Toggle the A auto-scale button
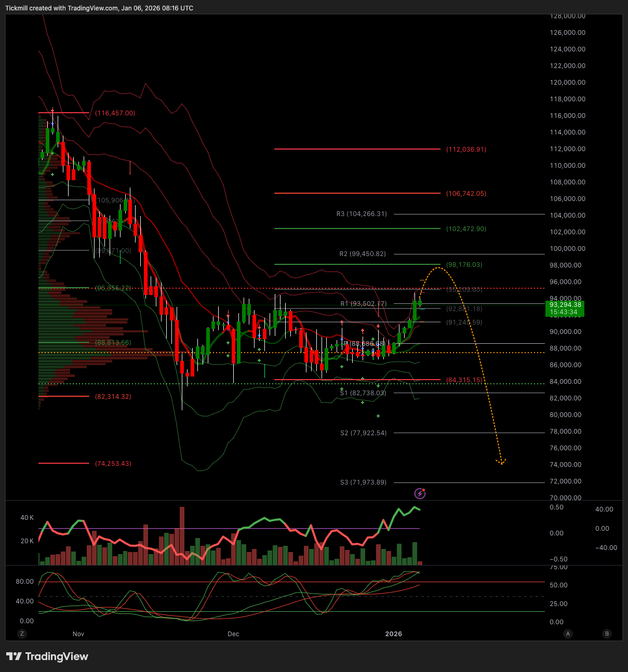The height and width of the screenshot is (672, 628). pos(568,634)
